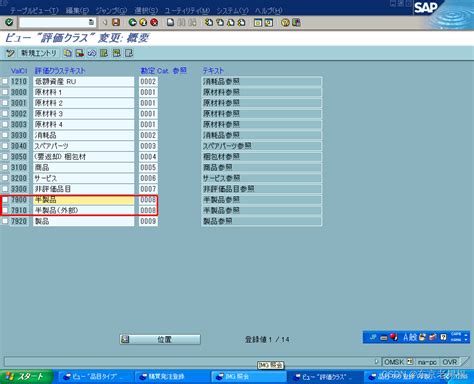
Task: Click the yellow Help question mark icon
Action: [x=285, y=22]
